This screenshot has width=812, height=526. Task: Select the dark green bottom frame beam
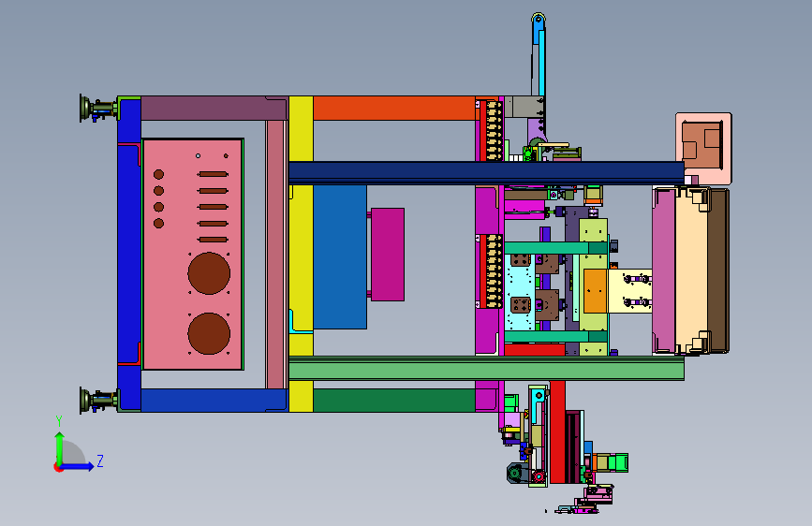[394, 401]
